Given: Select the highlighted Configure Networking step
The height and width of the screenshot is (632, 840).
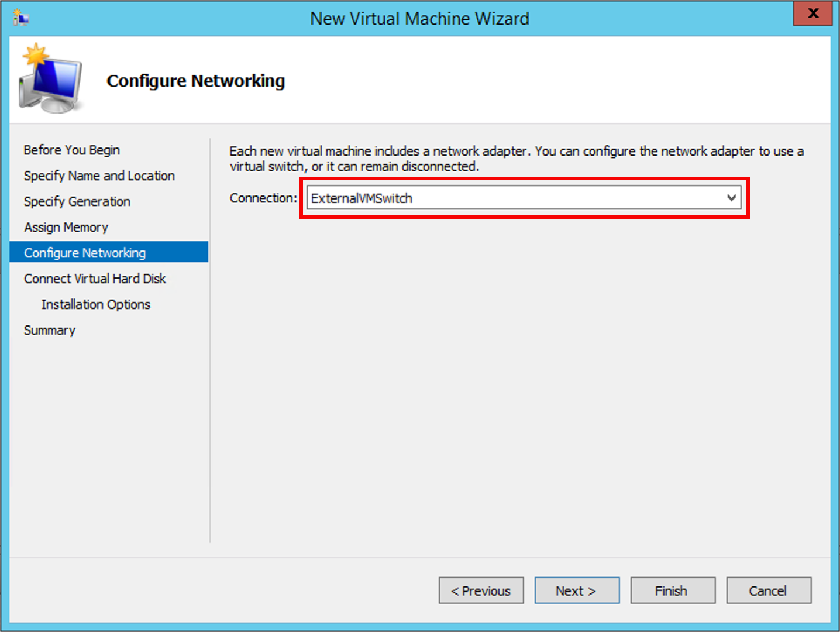Looking at the screenshot, I should tap(85, 253).
